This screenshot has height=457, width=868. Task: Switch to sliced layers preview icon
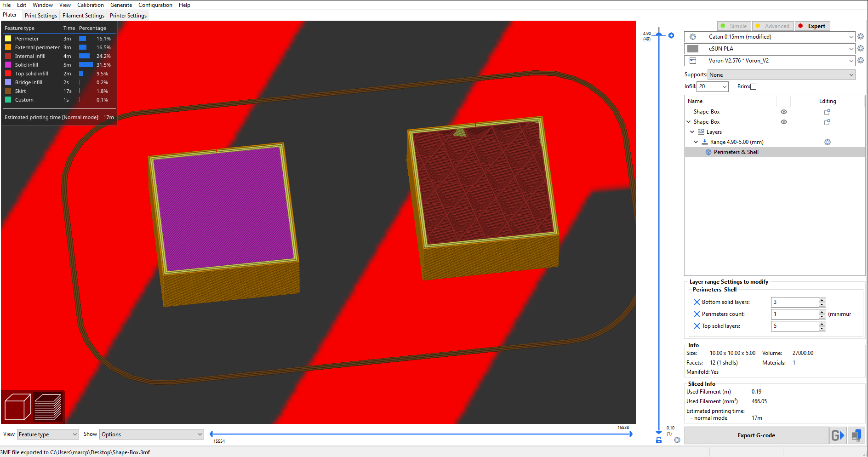click(x=48, y=406)
